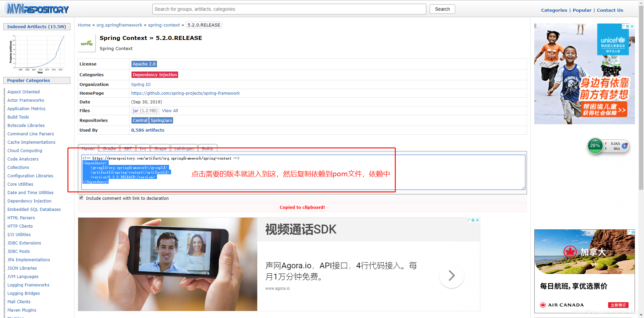Open the Maven tab

pyautogui.click(x=88, y=148)
